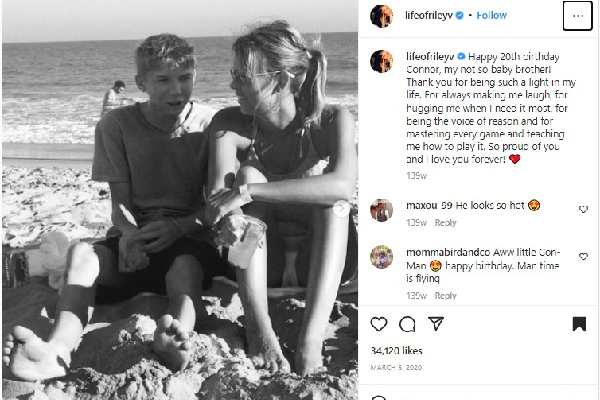Save the post with the bookmark icon
The height and width of the screenshot is (400, 600).
pyautogui.click(x=579, y=324)
